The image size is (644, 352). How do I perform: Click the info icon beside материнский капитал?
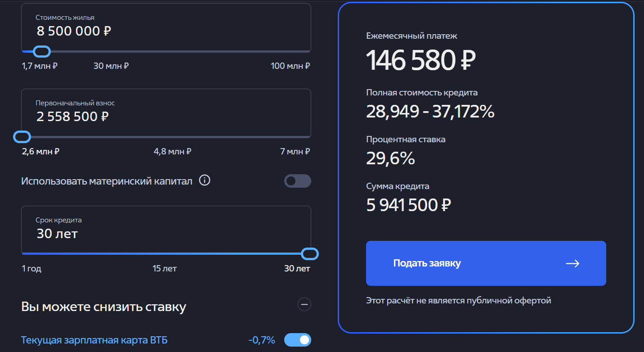coord(205,181)
